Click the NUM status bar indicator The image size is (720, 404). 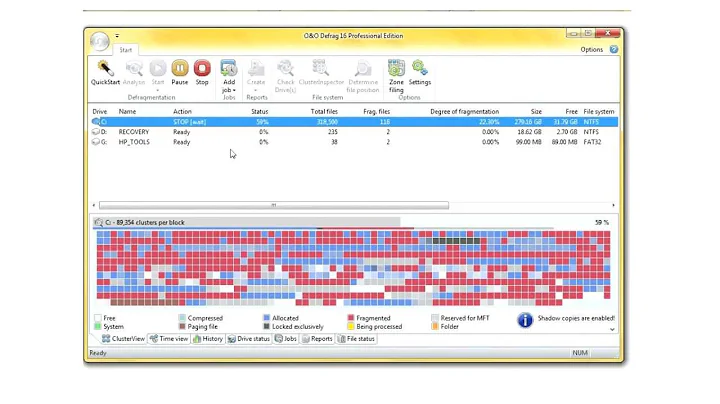[x=580, y=353]
